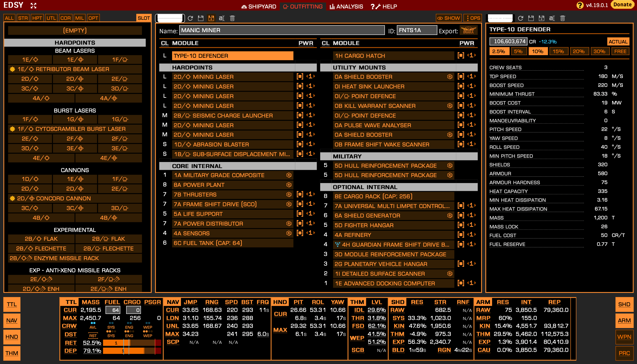Click the rename build icon in the outfitting toolbar

pyautogui.click(x=221, y=18)
